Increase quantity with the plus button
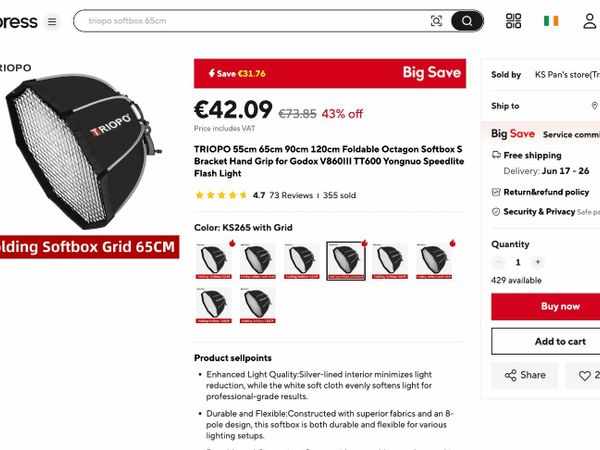Viewport: 600px width, 450px height. (538, 262)
